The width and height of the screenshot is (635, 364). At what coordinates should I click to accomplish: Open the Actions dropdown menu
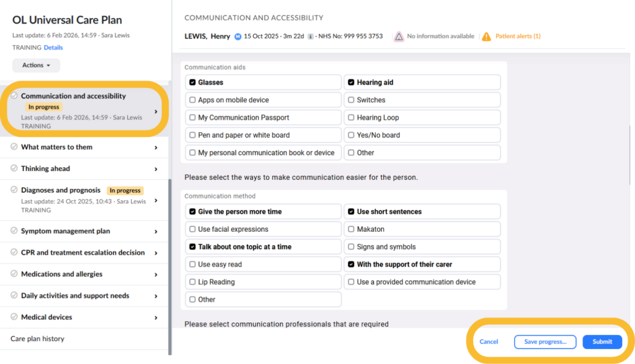36,65
